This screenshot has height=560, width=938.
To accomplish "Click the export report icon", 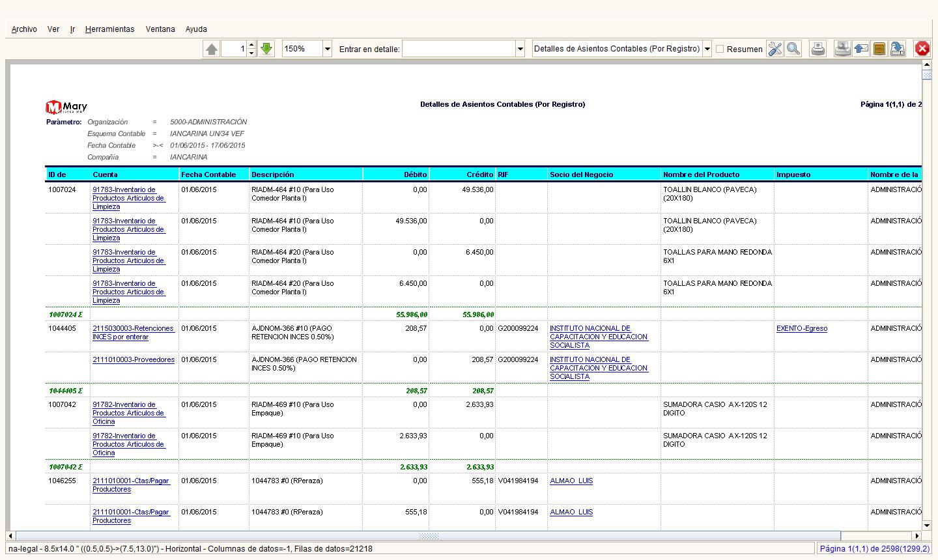I will (898, 49).
